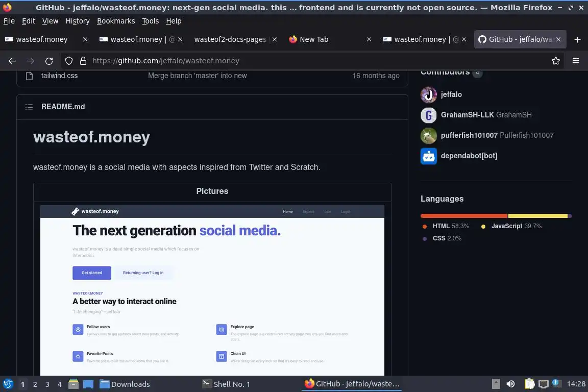Open the README.md heading link
Screen dimensions: 588x392
click(x=63, y=107)
